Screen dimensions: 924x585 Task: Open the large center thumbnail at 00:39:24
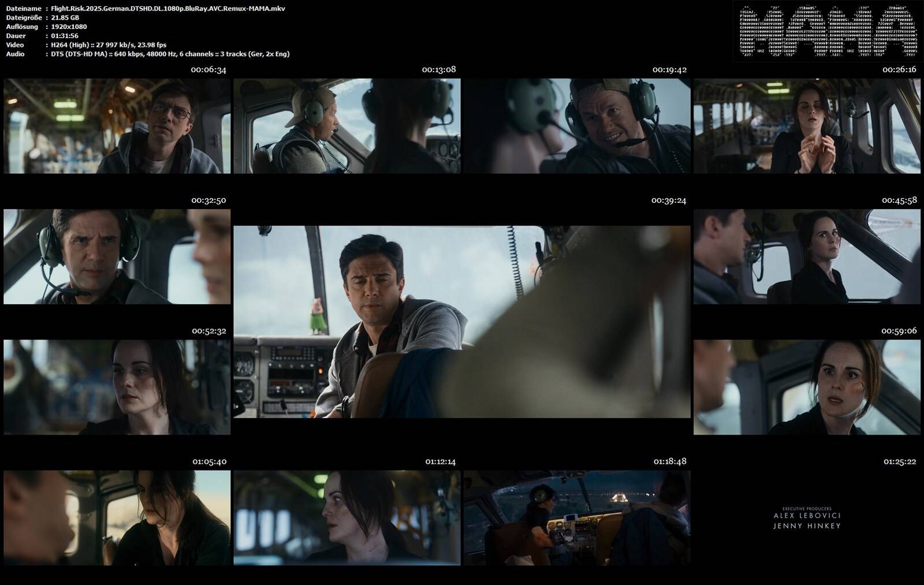462,322
